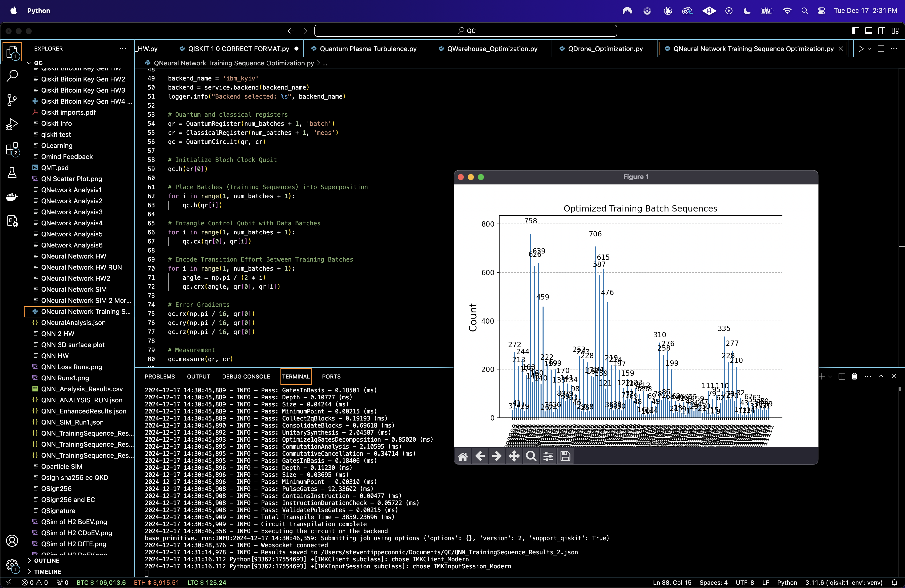Image resolution: width=905 pixels, height=588 pixels.
Task: Click UTF-8 encoding in status bar
Action: 745,583
